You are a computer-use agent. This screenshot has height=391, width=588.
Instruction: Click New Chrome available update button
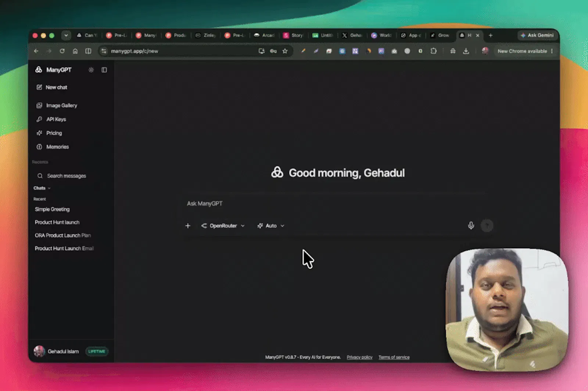522,51
